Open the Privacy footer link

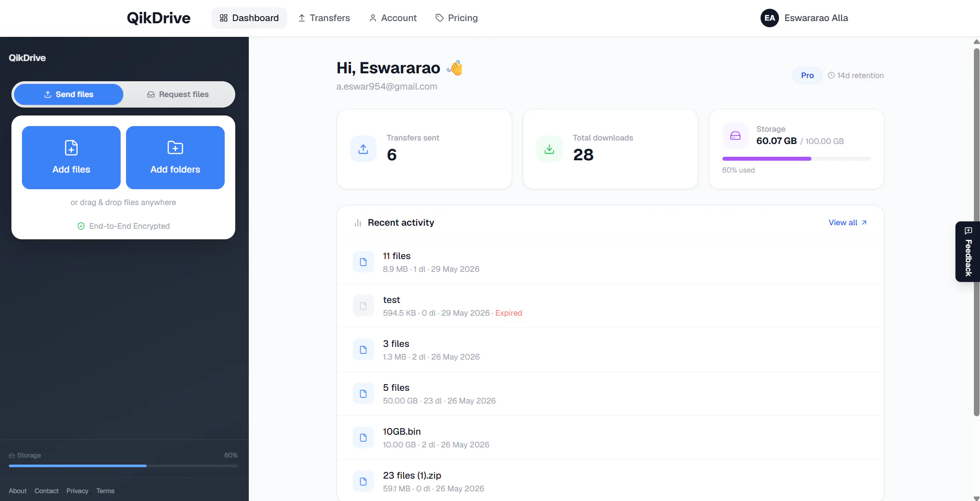pyautogui.click(x=77, y=491)
